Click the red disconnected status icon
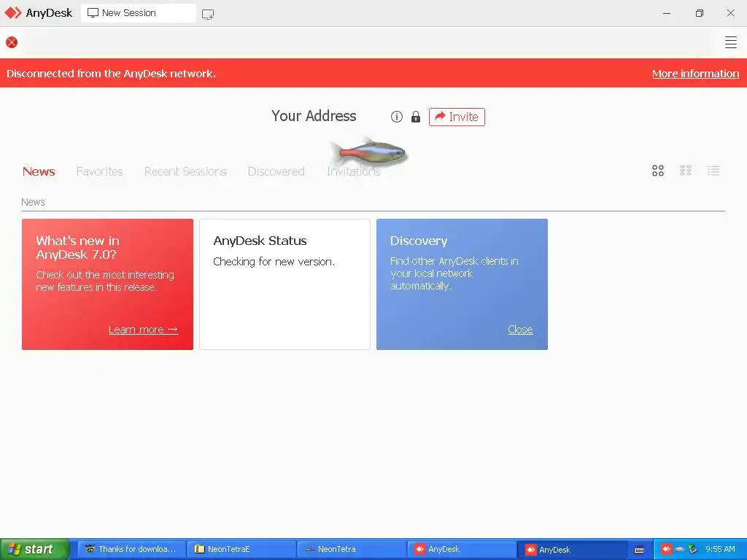Image resolution: width=747 pixels, height=560 pixels. click(12, 42)
